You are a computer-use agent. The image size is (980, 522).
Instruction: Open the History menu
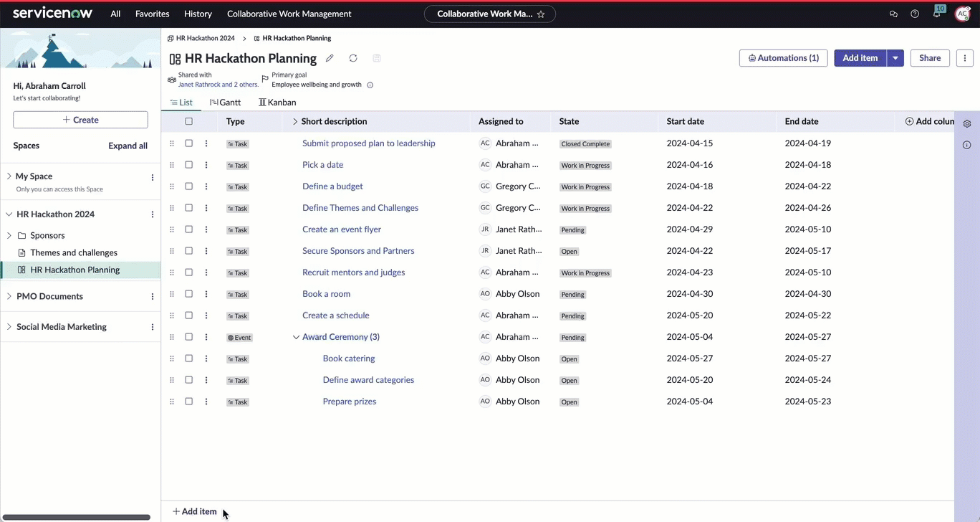[x=198, y=14]
